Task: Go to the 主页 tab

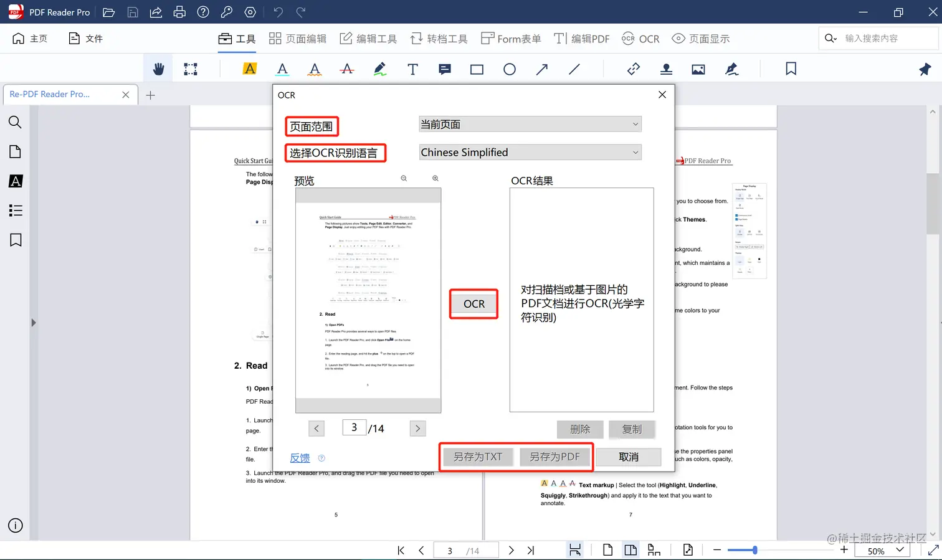Action: pos(30,39)
